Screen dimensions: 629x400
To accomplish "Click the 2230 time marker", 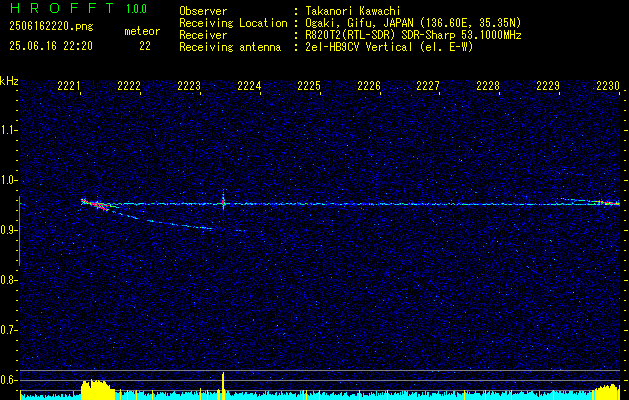I will 608,86.
